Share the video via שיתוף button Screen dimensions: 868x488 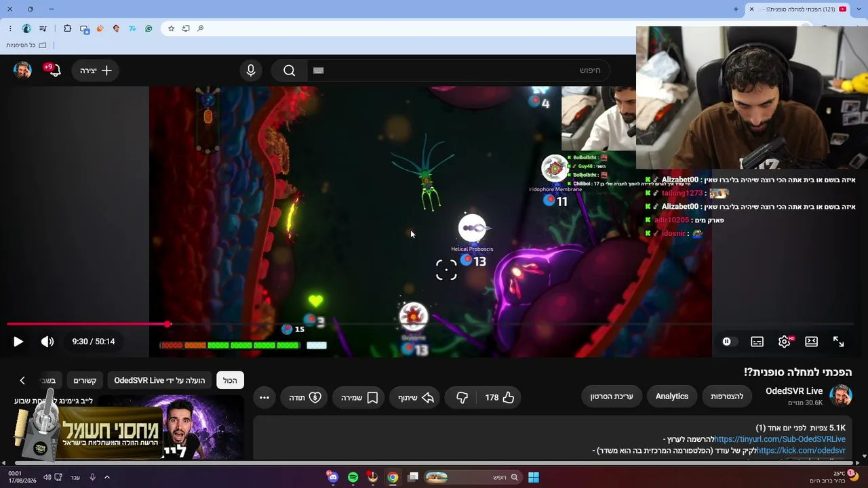[414, 398]
